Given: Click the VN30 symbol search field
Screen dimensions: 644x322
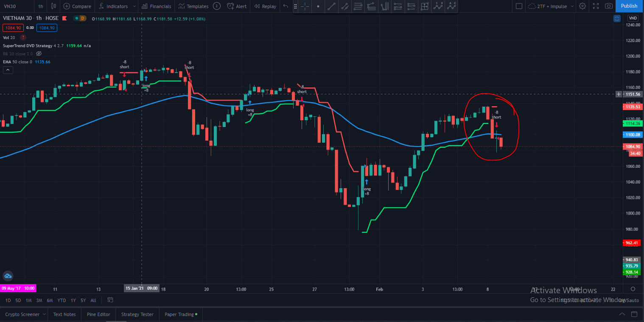Looking at the screenshot, I should tap(16, 6).
